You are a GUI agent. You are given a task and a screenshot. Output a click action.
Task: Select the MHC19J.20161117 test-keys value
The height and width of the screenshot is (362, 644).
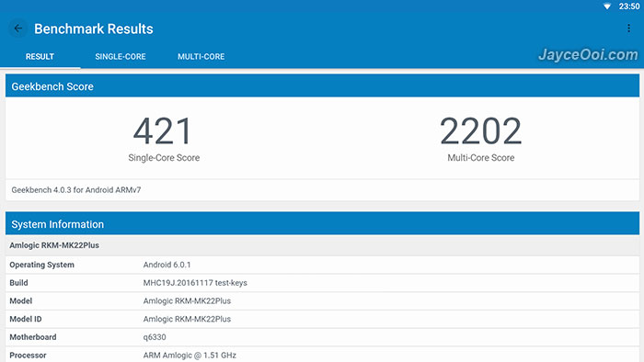(x=195, y=283)
